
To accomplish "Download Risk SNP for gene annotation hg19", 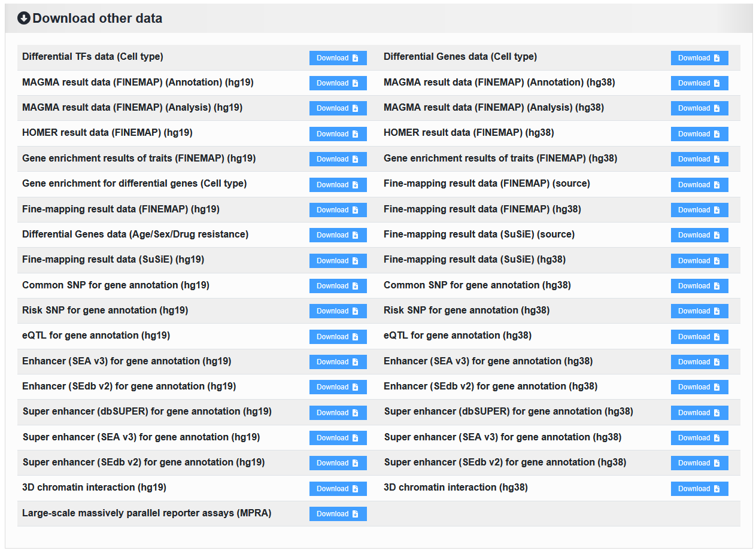I will pyautogui.click(x=338, y=311).
